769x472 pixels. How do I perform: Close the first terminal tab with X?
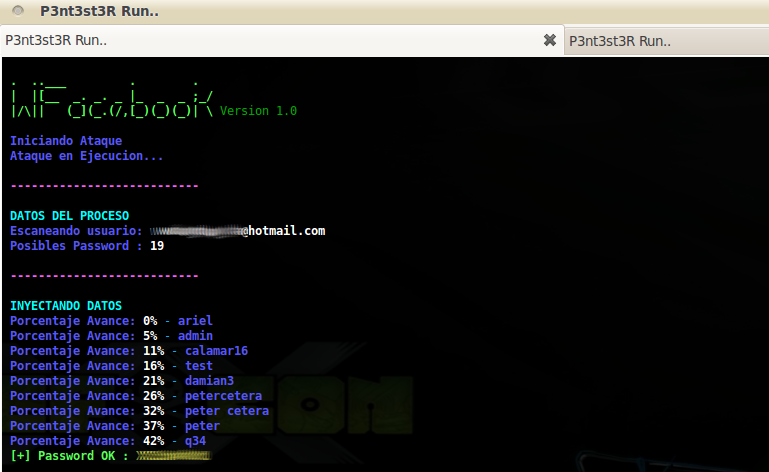[550, 40]
